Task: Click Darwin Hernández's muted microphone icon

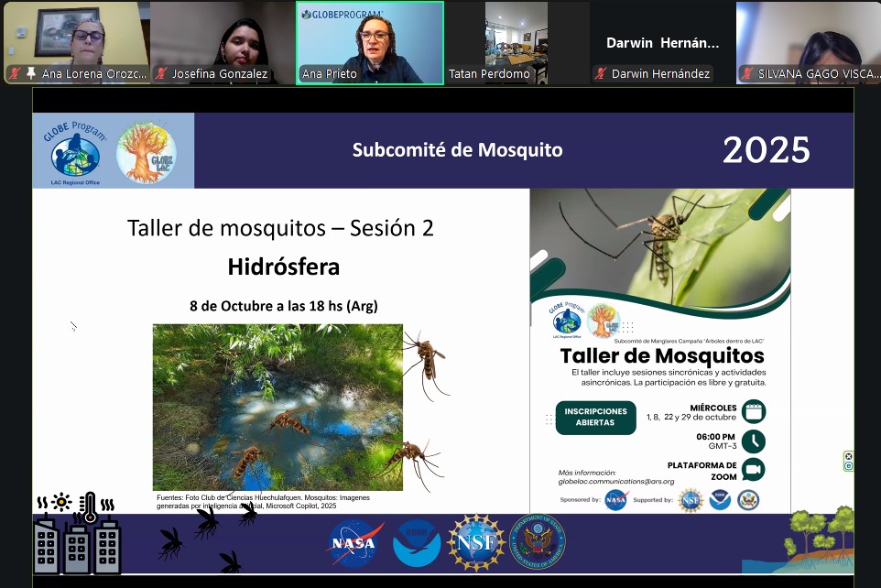Action: click(601, 73)
